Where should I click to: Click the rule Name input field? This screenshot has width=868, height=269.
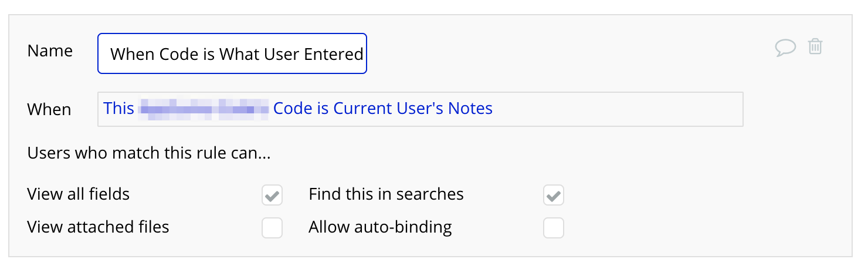coord(232,54)
